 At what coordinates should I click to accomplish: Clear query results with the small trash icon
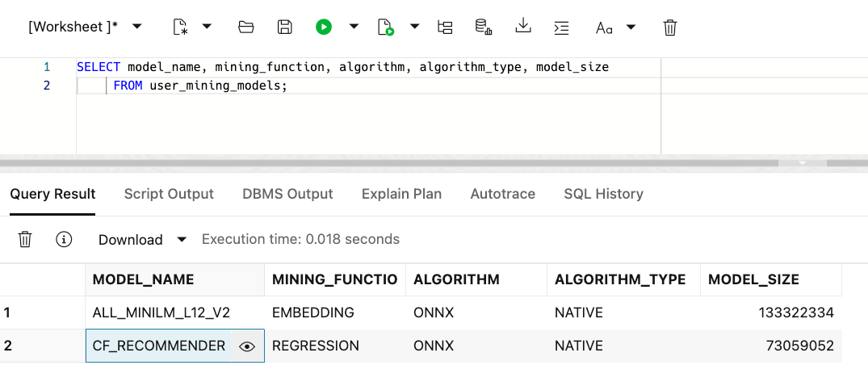pyautogui.click(x=25, y=239)
